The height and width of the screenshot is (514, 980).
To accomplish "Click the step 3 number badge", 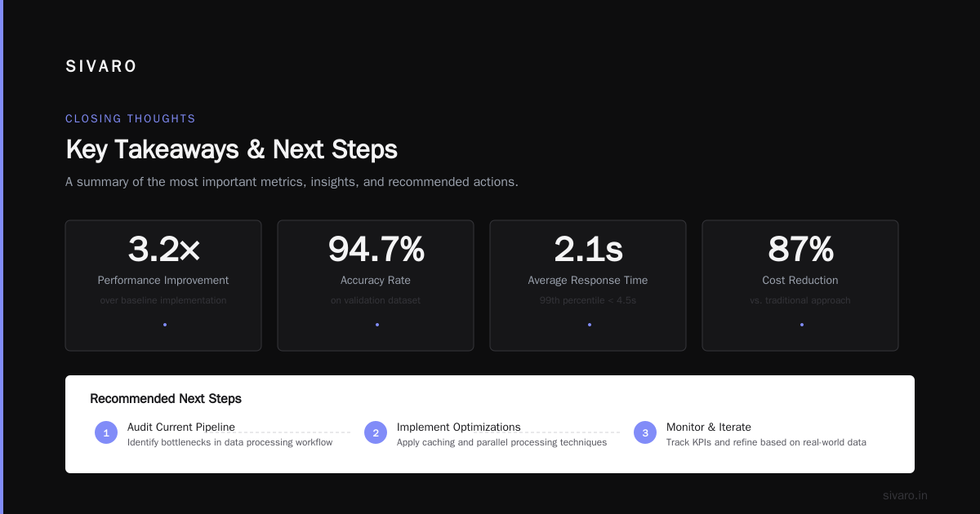I will pos(645,432).
